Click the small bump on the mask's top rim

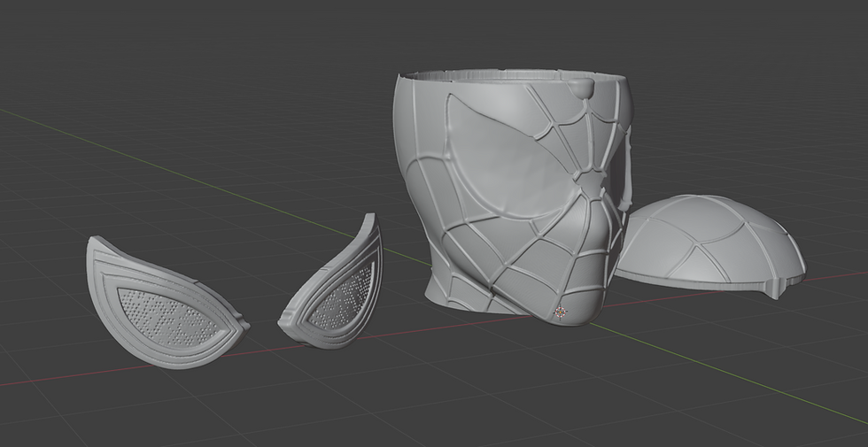pos(581,87)
